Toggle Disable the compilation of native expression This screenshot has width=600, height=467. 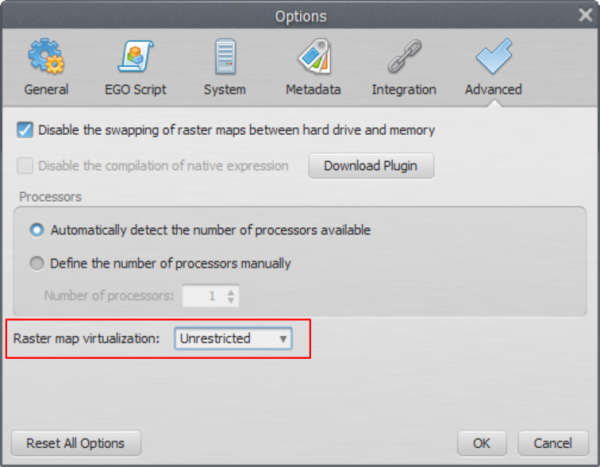tap(25, 166)
